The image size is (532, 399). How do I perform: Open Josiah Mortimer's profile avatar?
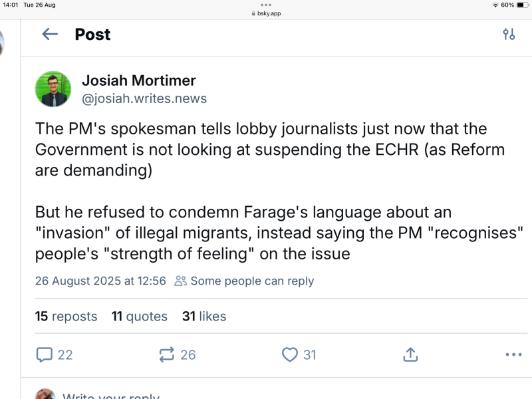pyautogui.click(x=53, y=88)
